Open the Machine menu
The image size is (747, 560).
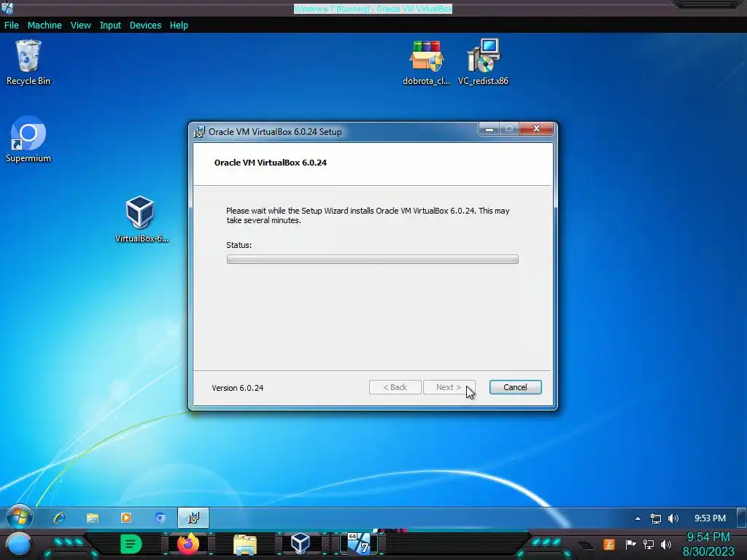click(44, 26)
